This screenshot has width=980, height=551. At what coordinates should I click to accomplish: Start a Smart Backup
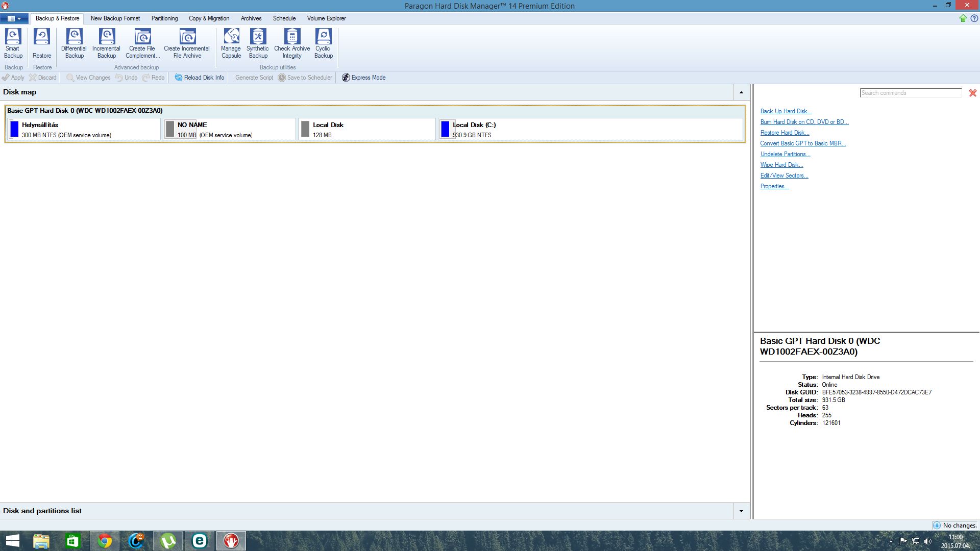point(13,43)
